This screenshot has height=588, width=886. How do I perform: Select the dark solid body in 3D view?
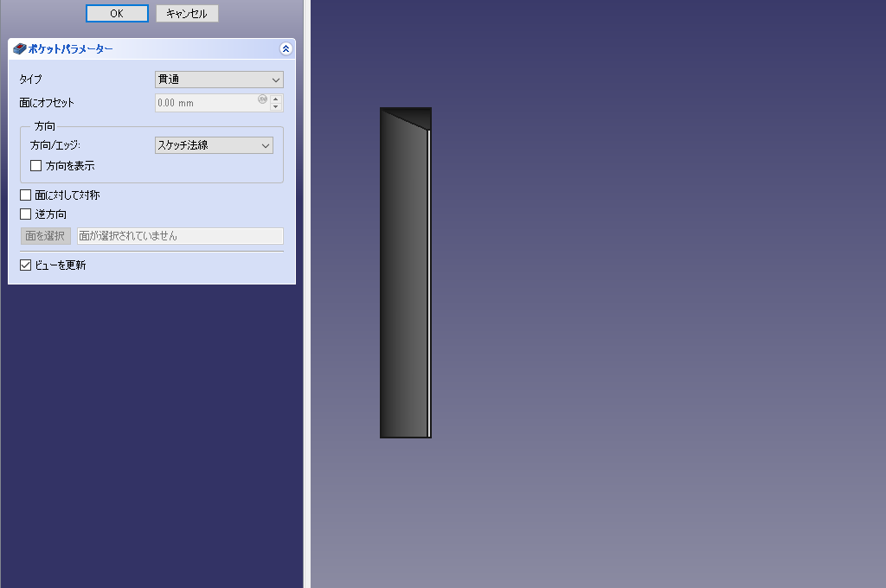click(x=402, y=285)
